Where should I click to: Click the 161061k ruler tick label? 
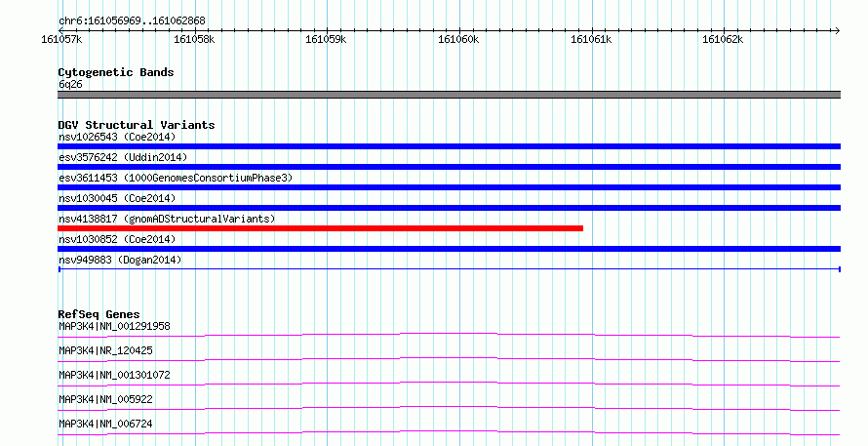point(591,39)
